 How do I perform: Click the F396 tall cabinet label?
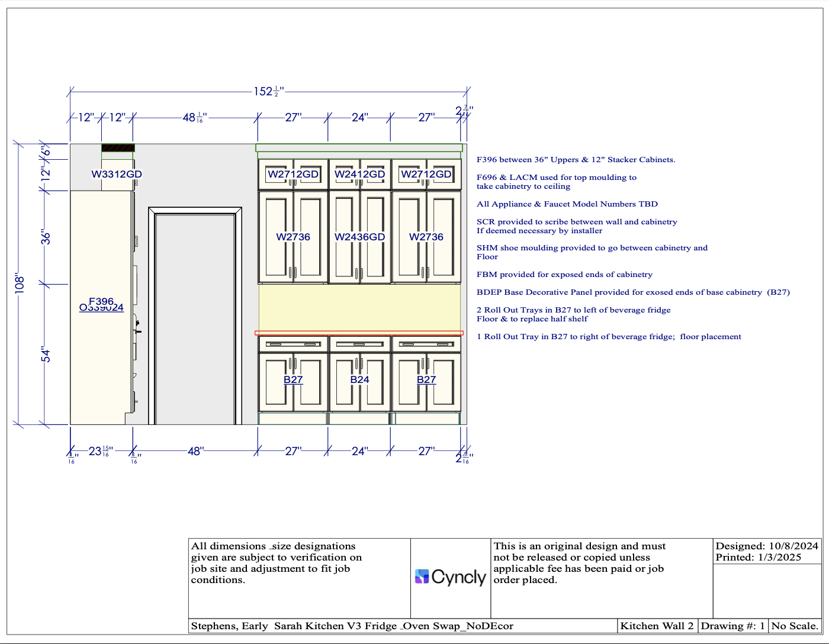101,301
